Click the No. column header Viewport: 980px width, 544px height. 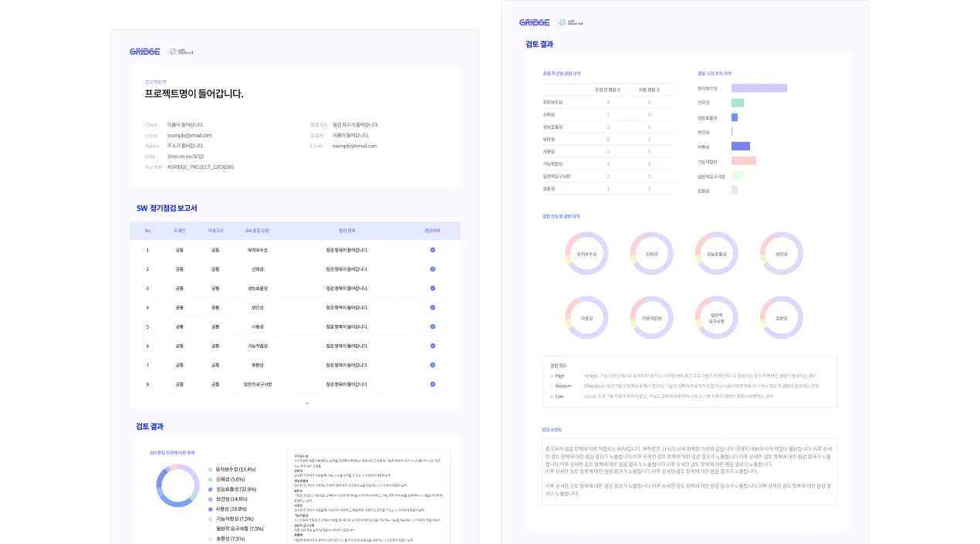tap(147, 231)
